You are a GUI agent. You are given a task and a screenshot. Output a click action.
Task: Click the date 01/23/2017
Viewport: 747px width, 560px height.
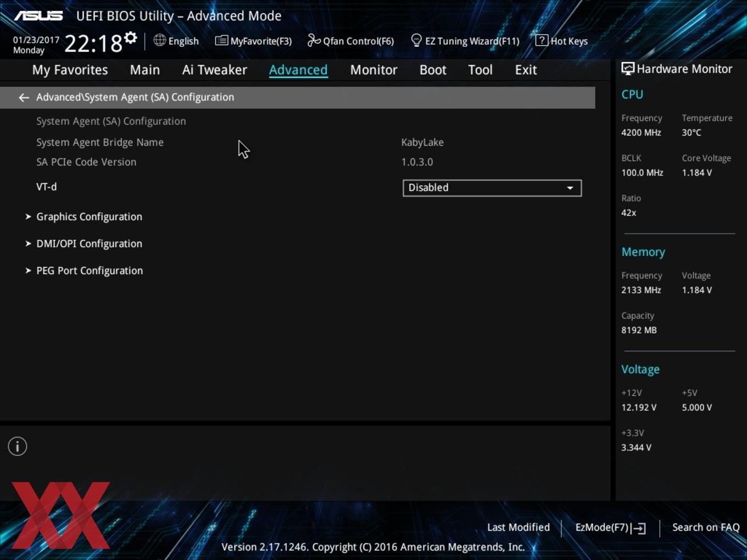click(36, 40)
